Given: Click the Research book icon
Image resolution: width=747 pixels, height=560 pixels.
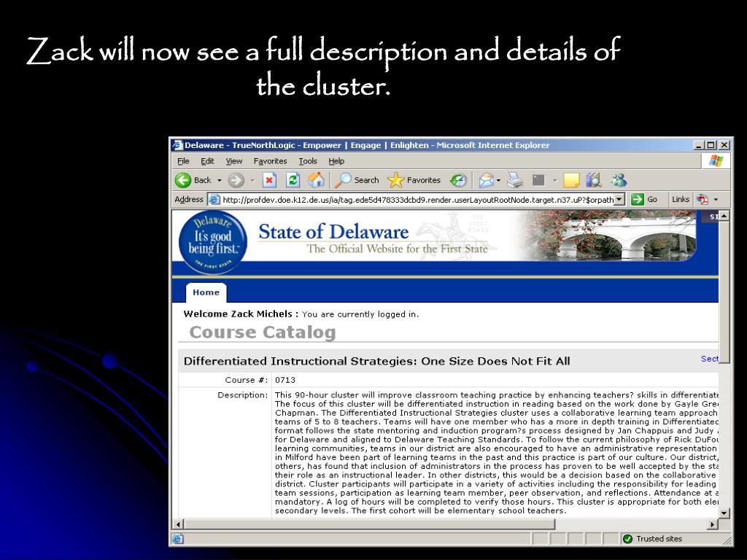Looking at the screenshot, I should 594,180.
